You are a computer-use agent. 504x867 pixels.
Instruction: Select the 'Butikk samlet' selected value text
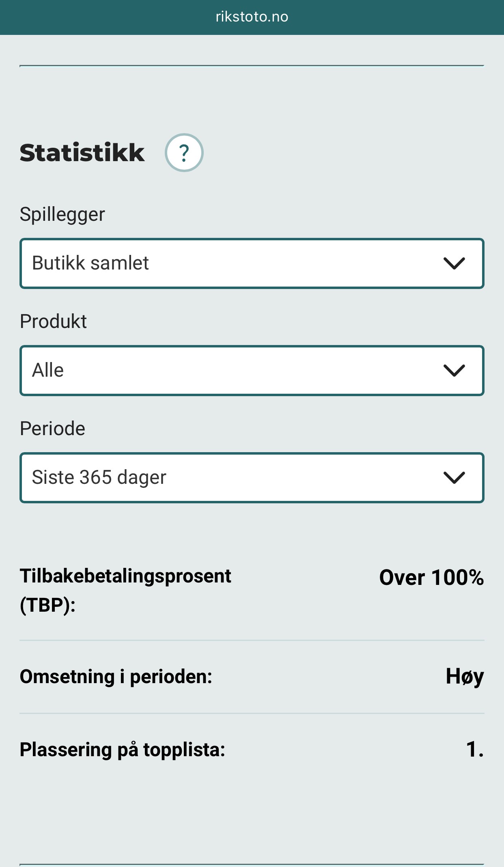tap(90, 263)
